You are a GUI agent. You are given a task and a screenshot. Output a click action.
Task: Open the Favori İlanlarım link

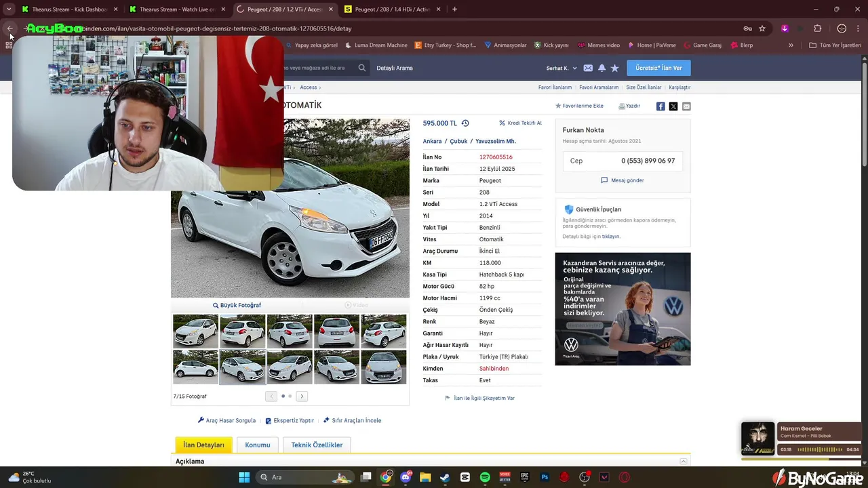[555, 87]
